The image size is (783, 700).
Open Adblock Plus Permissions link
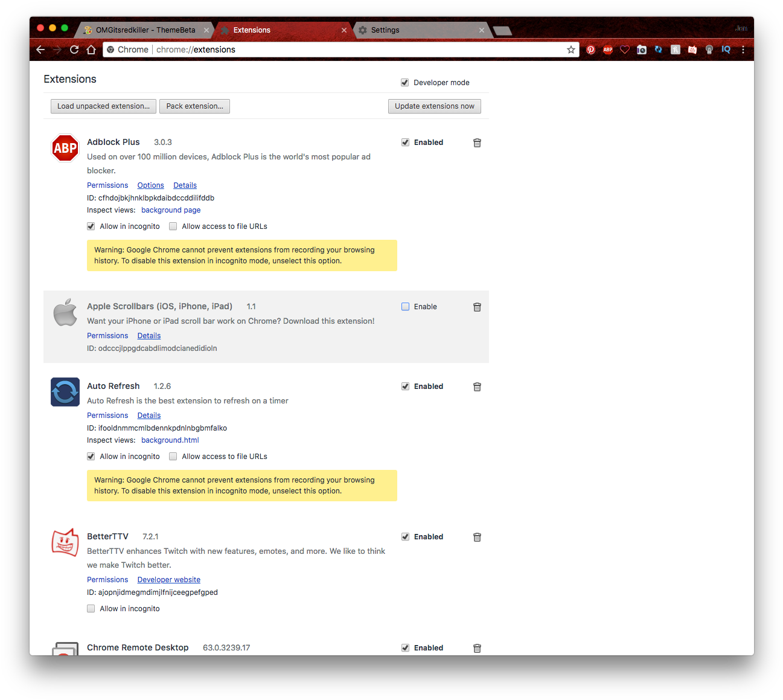(x=107, y=185)
